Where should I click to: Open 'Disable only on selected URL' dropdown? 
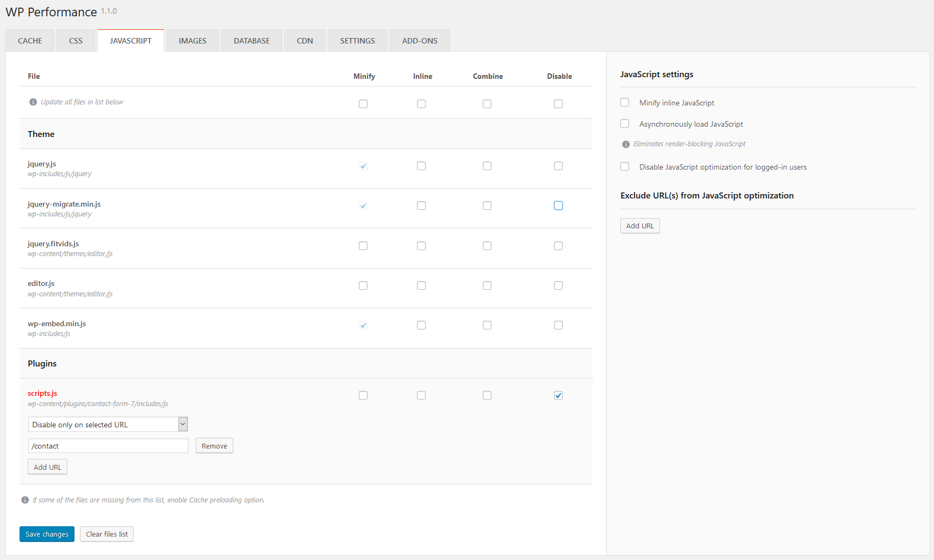[108, 425]
